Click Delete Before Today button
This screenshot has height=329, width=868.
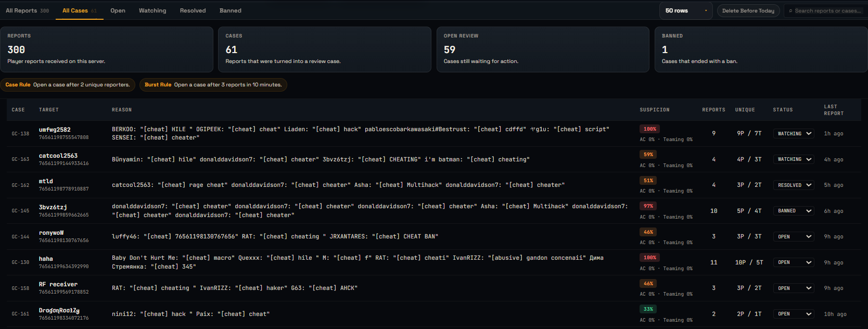748,10
